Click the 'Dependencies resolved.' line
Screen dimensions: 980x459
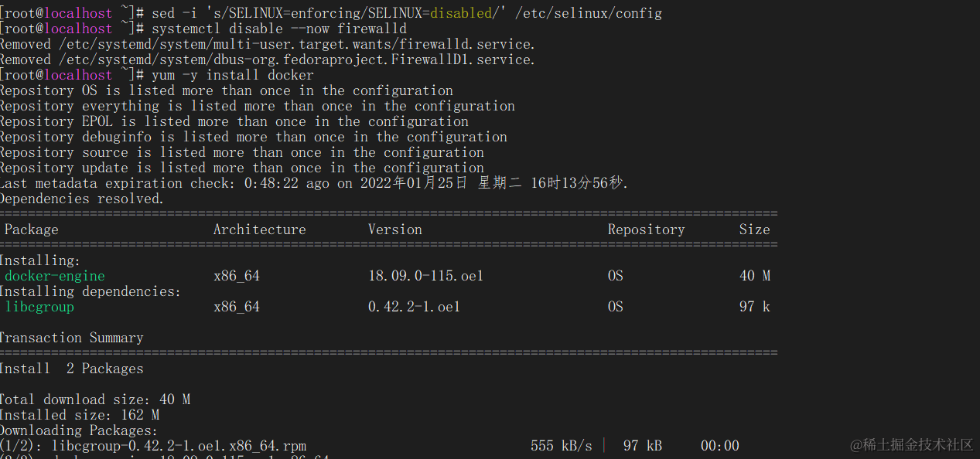pyautogui.click(x=82, y=199)
